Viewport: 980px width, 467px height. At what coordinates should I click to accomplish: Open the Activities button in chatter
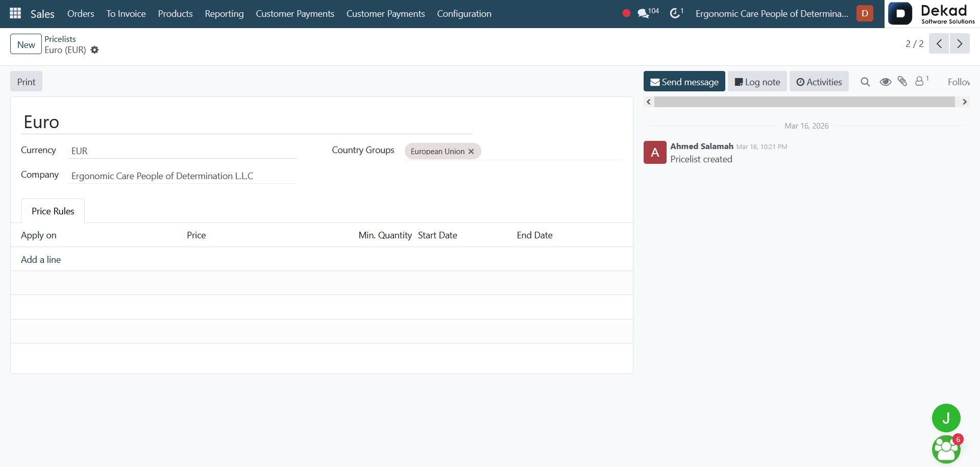point(819,82)
